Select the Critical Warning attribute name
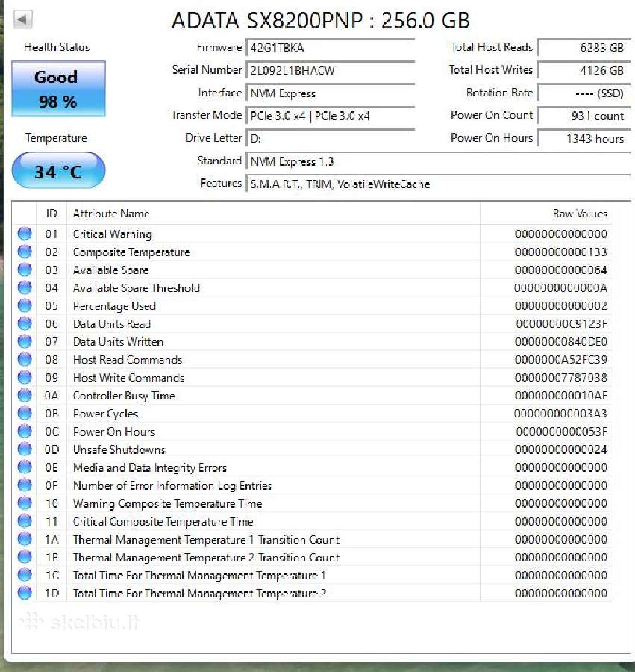 point(112,234)
